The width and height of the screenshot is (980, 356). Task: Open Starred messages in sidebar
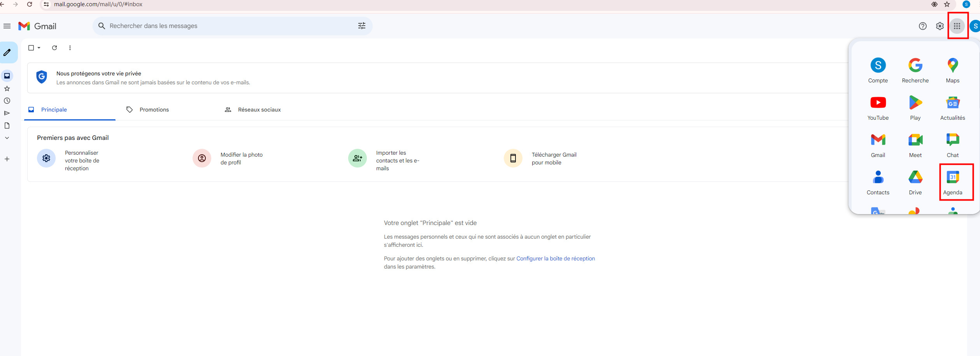[x=7, y=89]
